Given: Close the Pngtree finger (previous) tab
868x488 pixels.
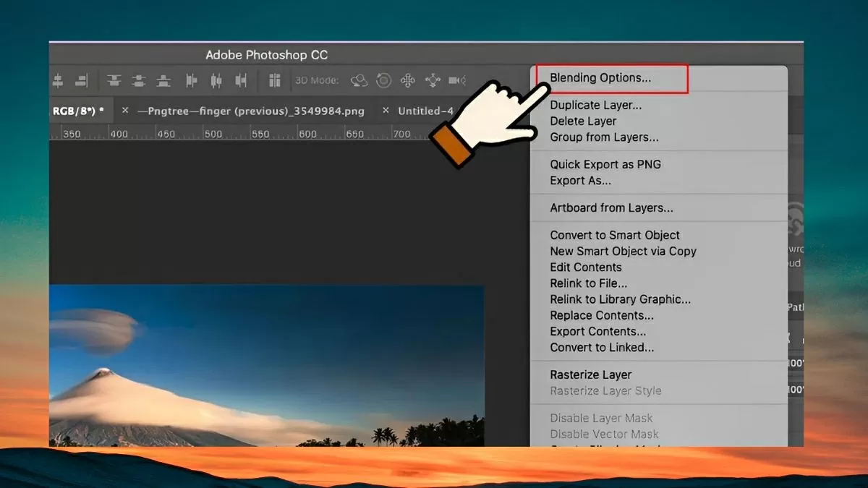Looking at the screenshot, I should [125, 111].
